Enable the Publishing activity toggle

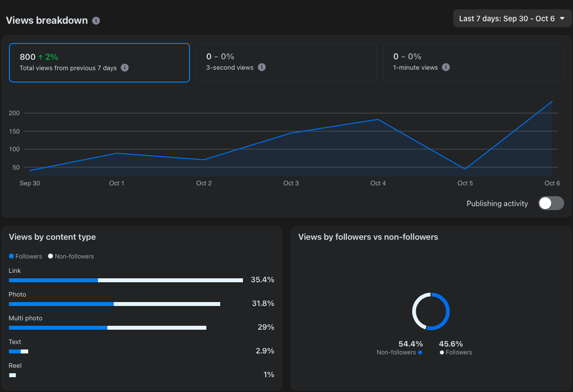(551, 203)
